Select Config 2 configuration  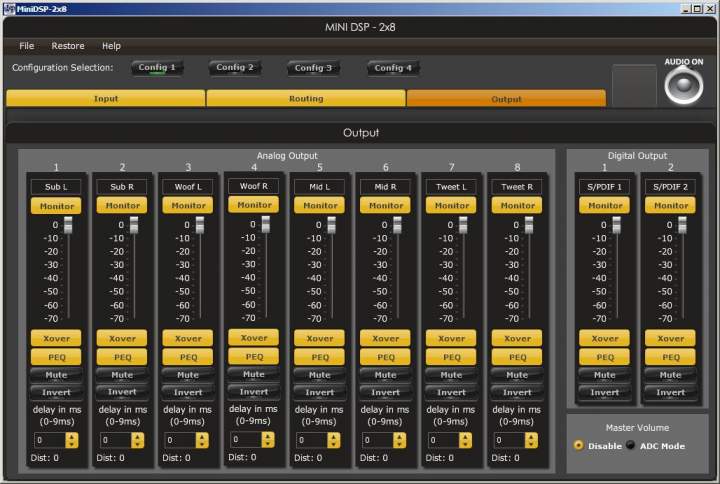(235, 68)
